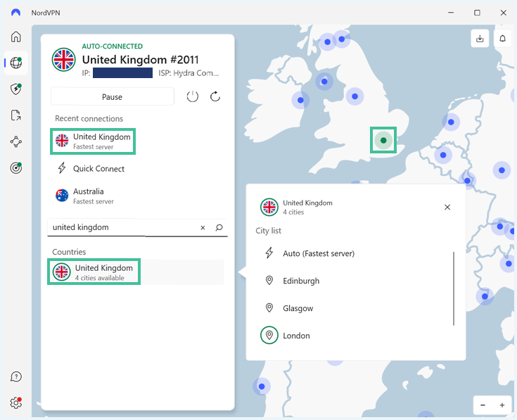The width and height of the screenshot is (517, 420).
Task: Click the Ireland server dot on map
Action: point(300,100)
